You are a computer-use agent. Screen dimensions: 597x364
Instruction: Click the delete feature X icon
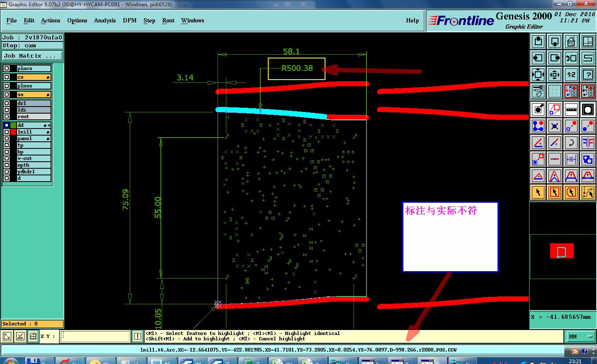pos(555,126)
